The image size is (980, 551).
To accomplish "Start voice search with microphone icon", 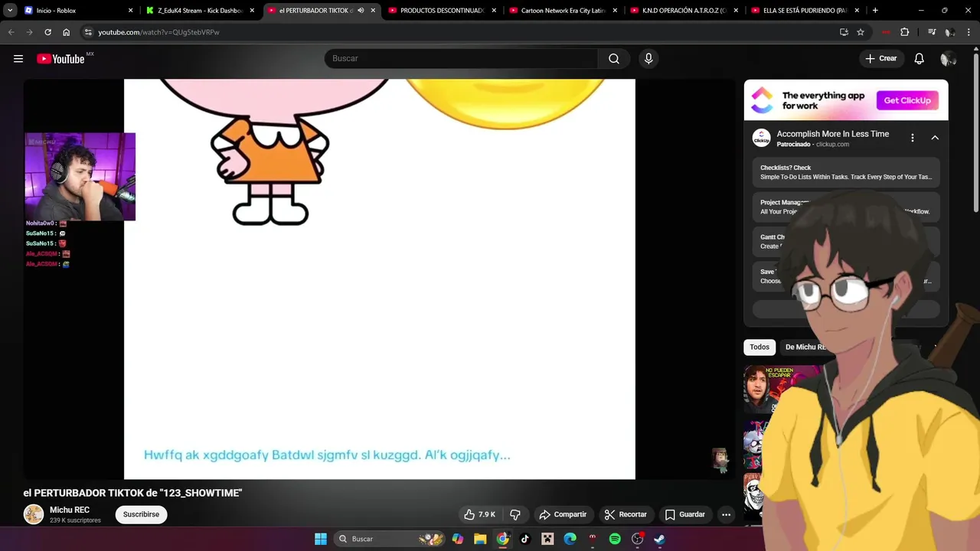I will point(648,59).
